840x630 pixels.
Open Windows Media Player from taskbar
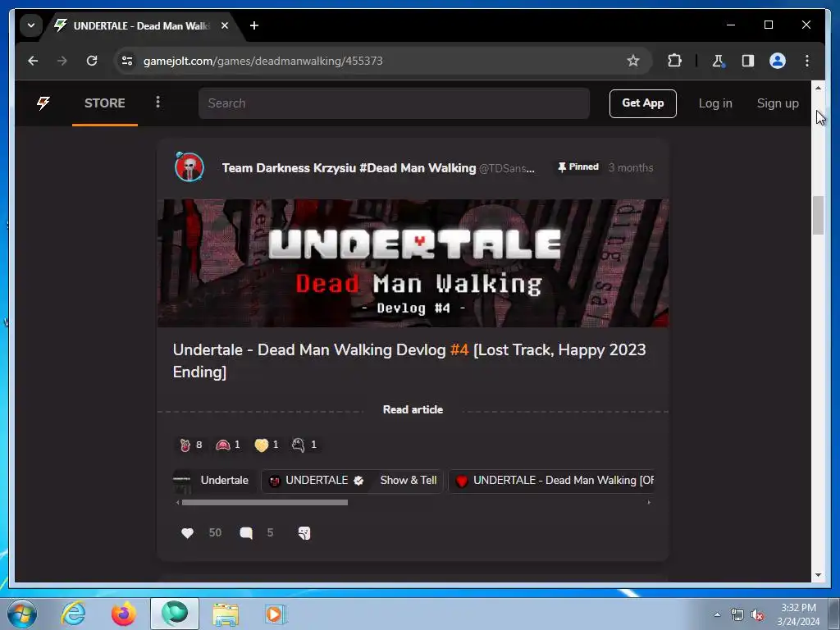coord(276,614)
